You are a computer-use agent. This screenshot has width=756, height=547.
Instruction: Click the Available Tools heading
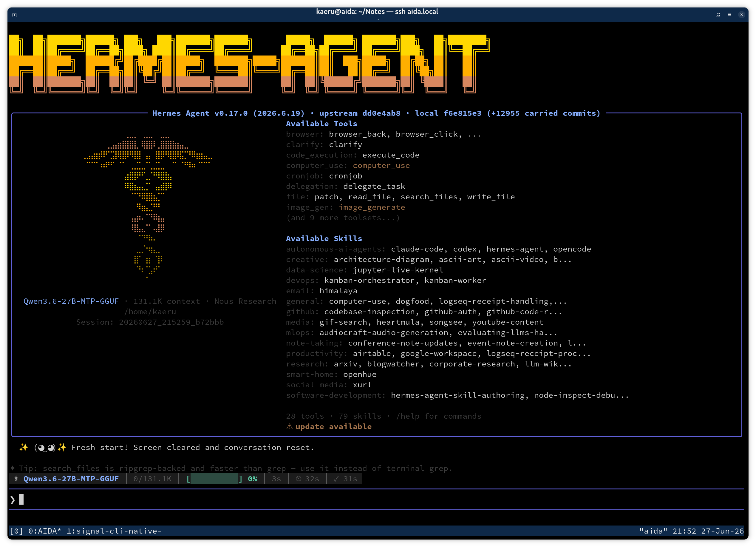(x=322, y=124)
